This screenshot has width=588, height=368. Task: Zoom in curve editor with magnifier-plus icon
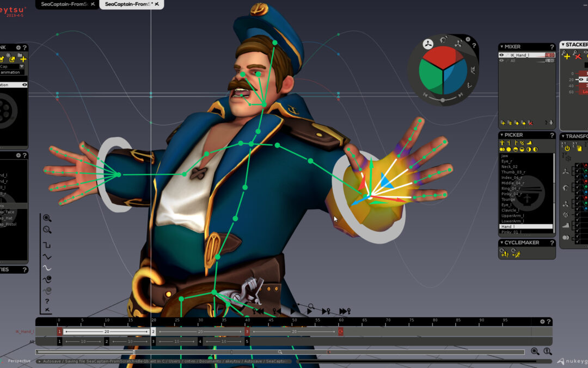tap(47, 218)
